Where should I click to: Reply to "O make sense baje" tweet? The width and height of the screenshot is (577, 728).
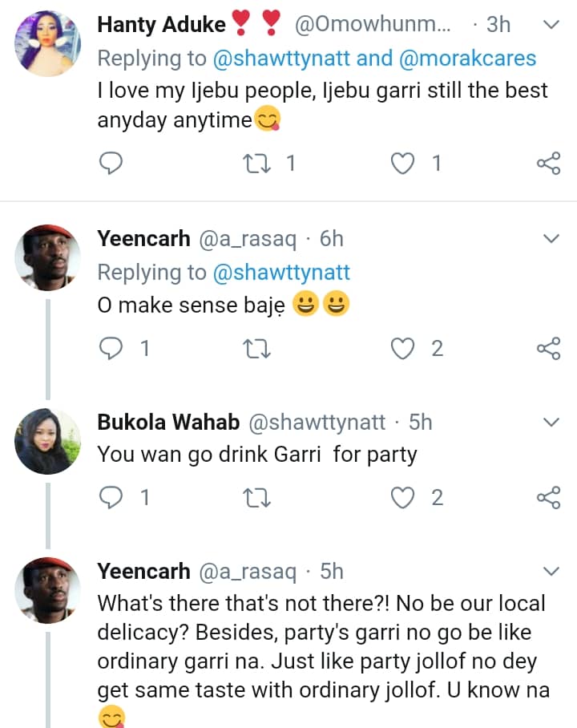point(111,349)
